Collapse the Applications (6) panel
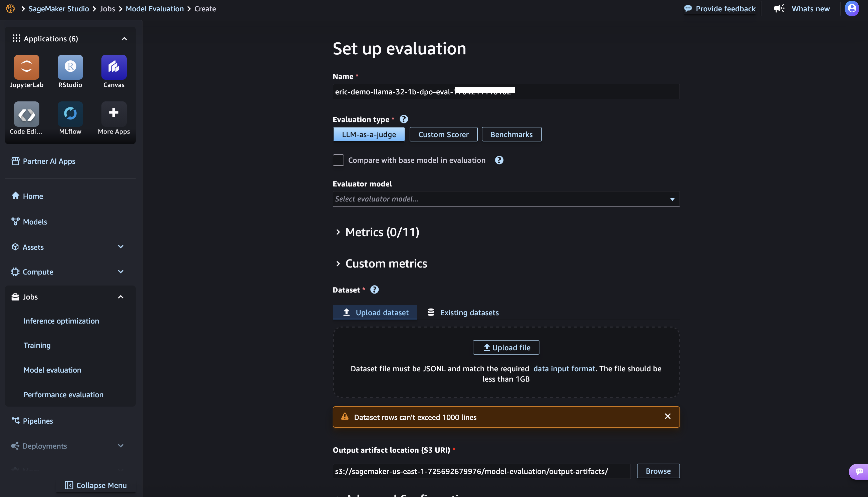Image resolution: width=868 pixels, height=497 pixels. [124, 39]
